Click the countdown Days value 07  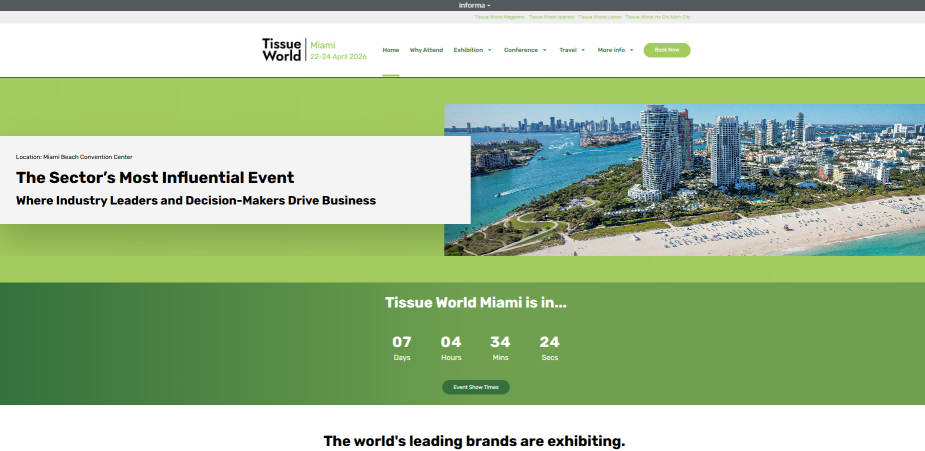[x=402, y=342]
